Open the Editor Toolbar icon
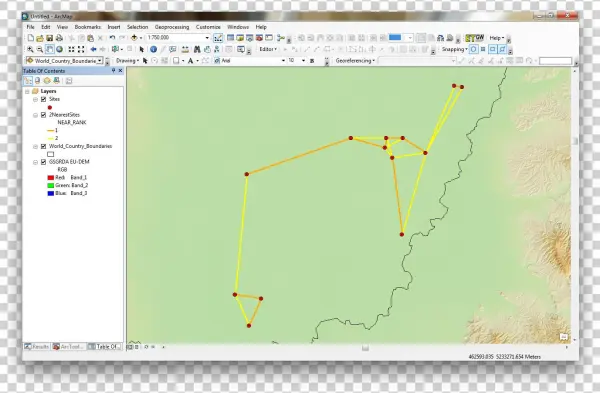This screenshot has width=600, height=393. pos(218,38)
